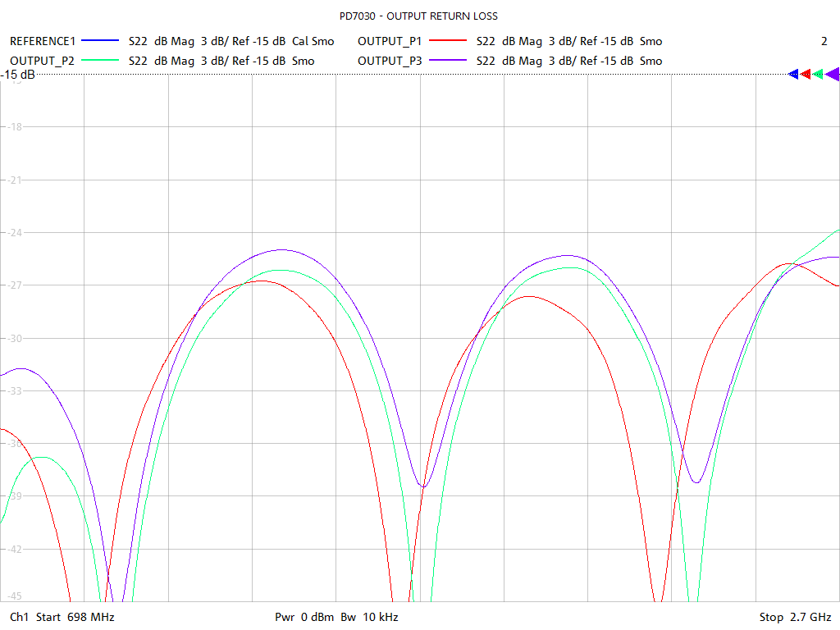This screenshot has width=840, height=630.
Task: Click the red reference level marker triangle
Action: pyautogui.click(x=806, y=74)
